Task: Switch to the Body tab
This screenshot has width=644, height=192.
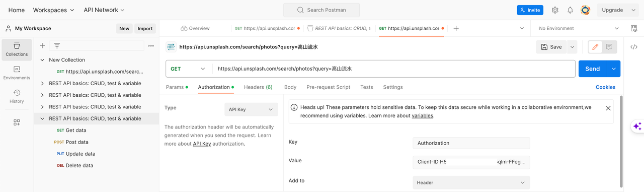Action: (x=290, y=87)
